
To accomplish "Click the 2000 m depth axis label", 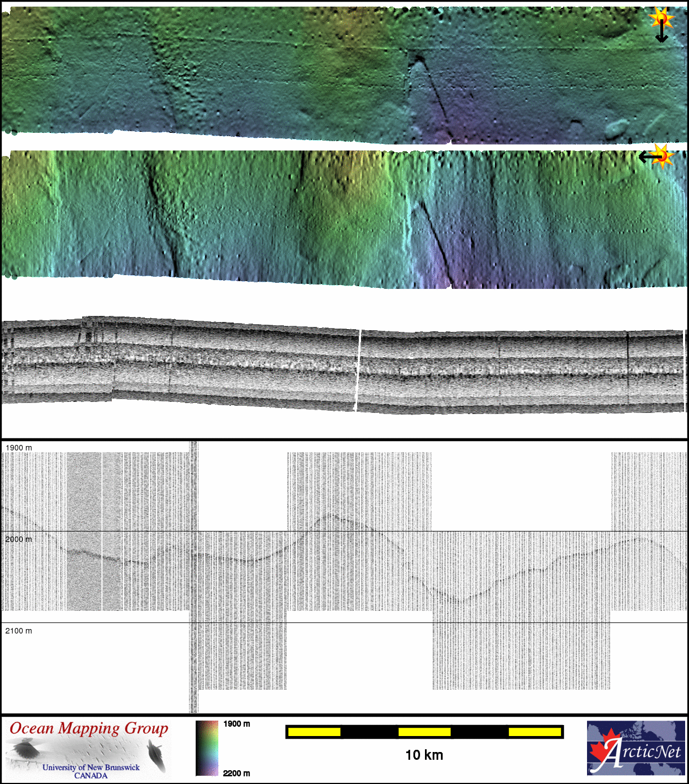I will 19,539.
